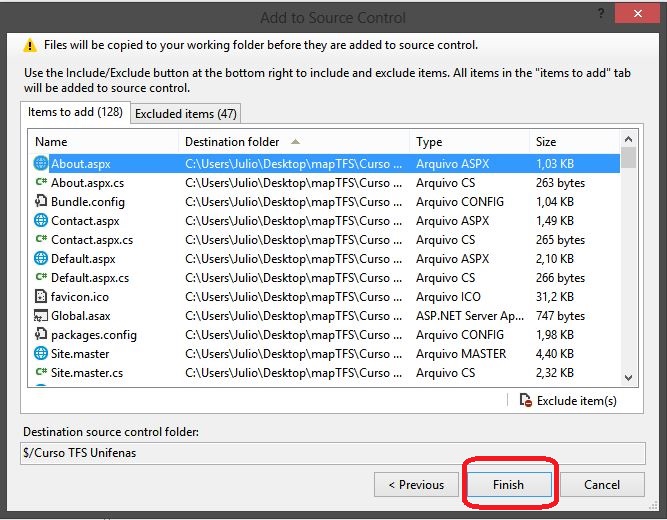Click the C# icon beside About.aspx.cs
This screenshot has width=667, height=520.
pyautogui.click(x=41, y=182)
